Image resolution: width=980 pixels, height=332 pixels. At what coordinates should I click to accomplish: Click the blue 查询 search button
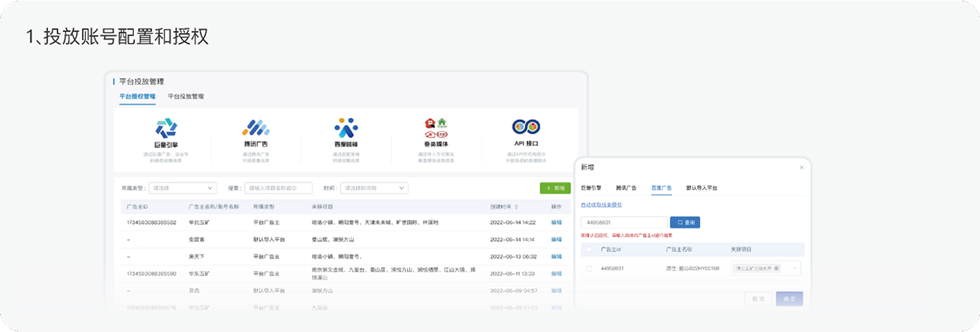coord(685,223)
